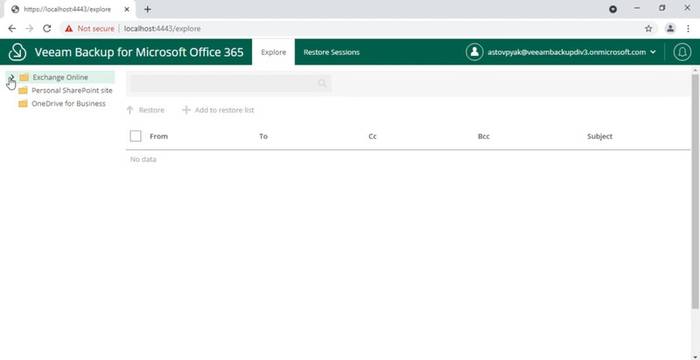The image size is (700, 360).
Task: Open the notifications bell icon
Action: (682, 52)
